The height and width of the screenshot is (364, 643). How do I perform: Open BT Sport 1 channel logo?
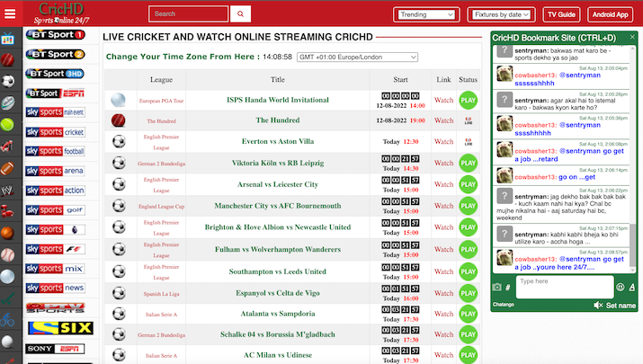click(56, 35)
